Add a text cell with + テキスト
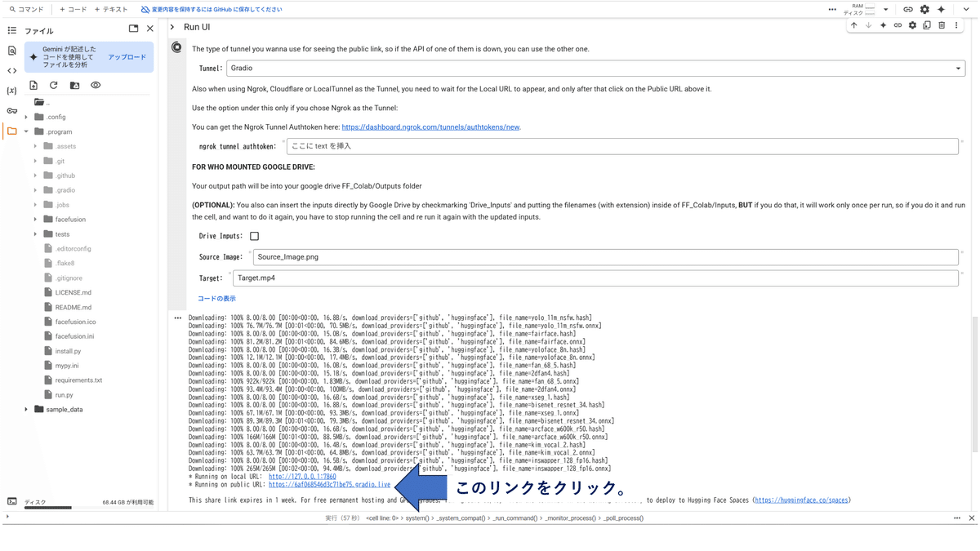 pyautogui.click(x=111, y=10)
